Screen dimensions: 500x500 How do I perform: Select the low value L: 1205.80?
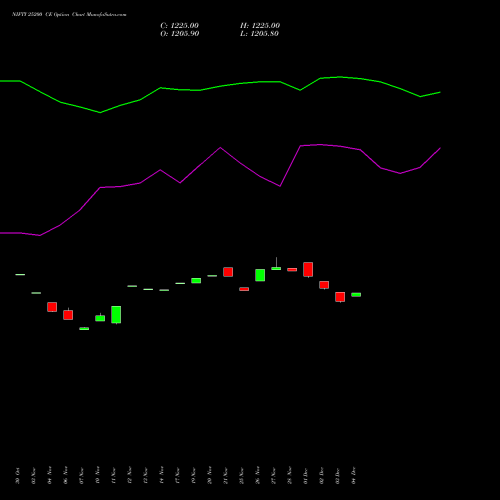coord(259,34)
